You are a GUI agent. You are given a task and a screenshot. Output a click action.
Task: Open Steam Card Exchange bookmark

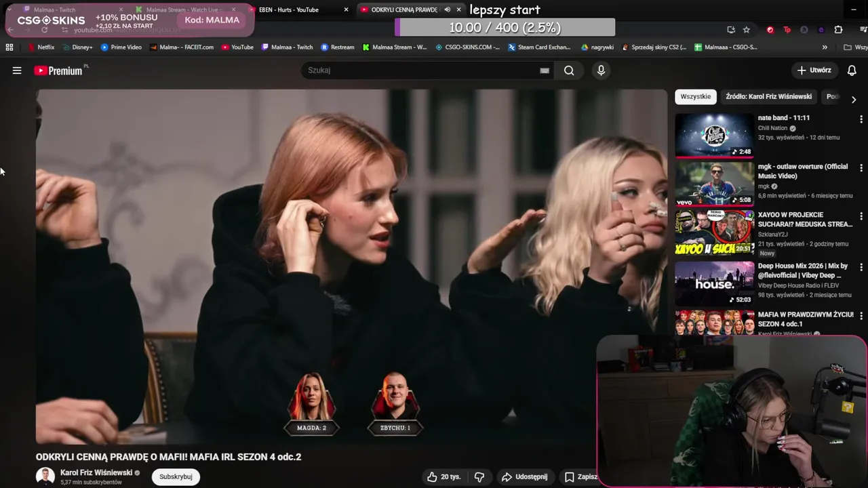point(539,47)
